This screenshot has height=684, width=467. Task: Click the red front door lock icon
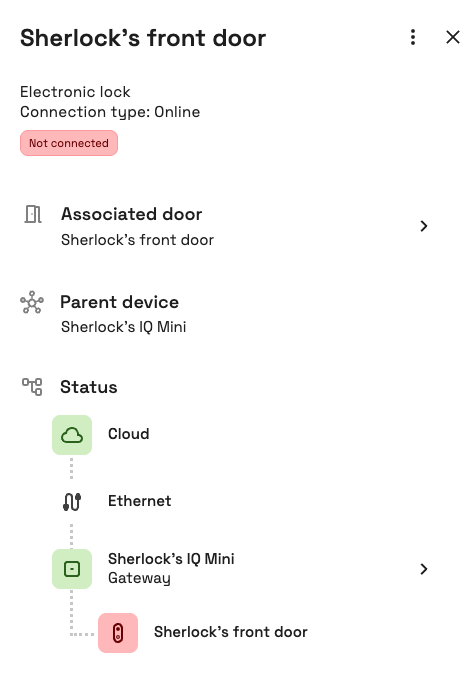pyautogui.click(x=118, y=633)
